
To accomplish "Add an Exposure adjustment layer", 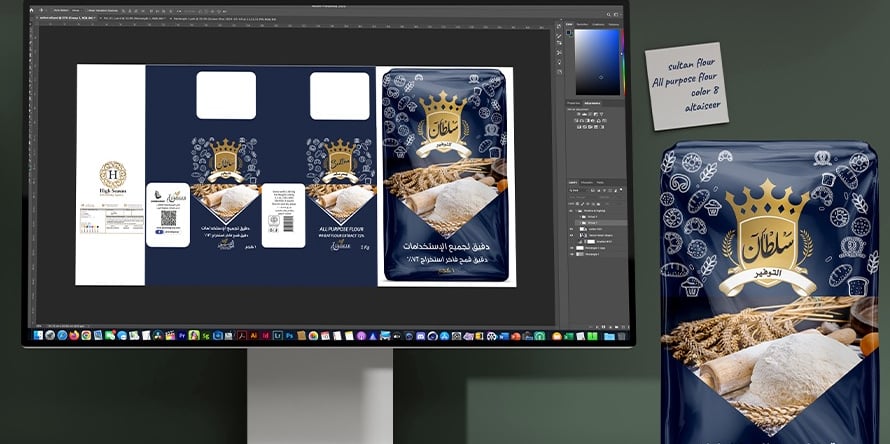I will coord(595,114).
